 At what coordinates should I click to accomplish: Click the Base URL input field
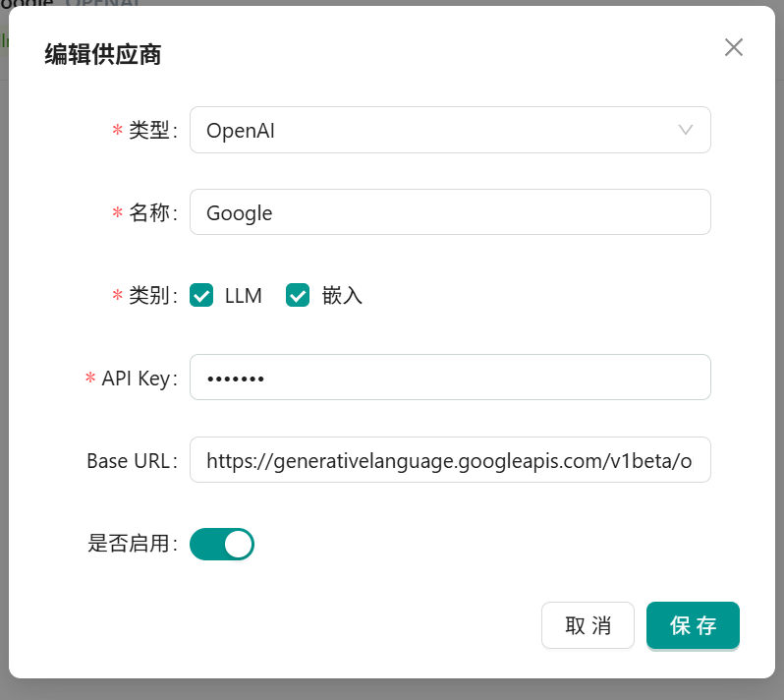pos(449,460)
